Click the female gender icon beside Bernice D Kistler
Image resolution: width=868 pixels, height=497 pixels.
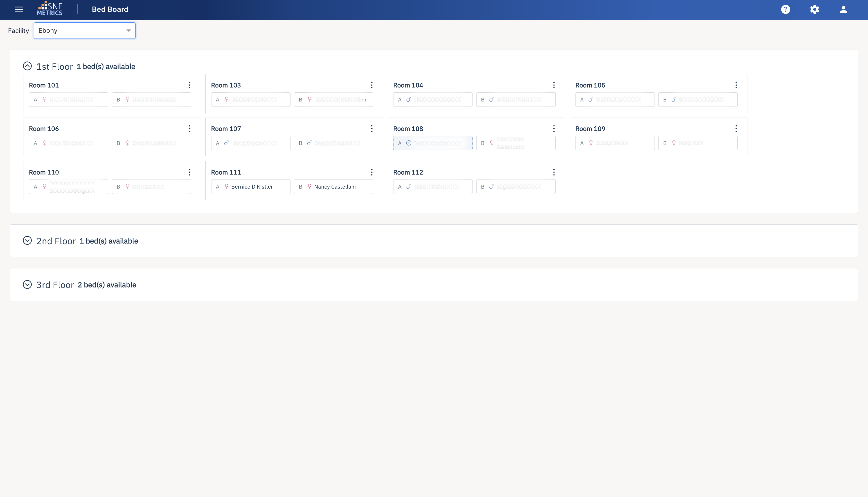tap(226, 186)
